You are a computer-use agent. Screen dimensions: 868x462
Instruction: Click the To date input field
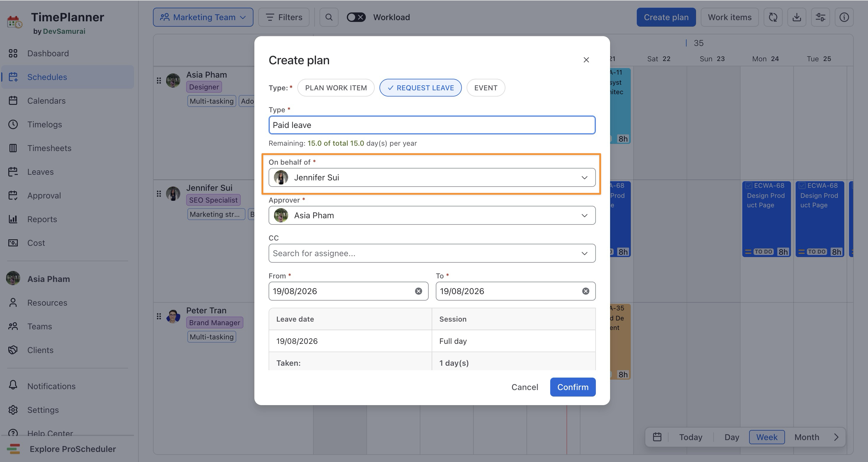(516, 291)
